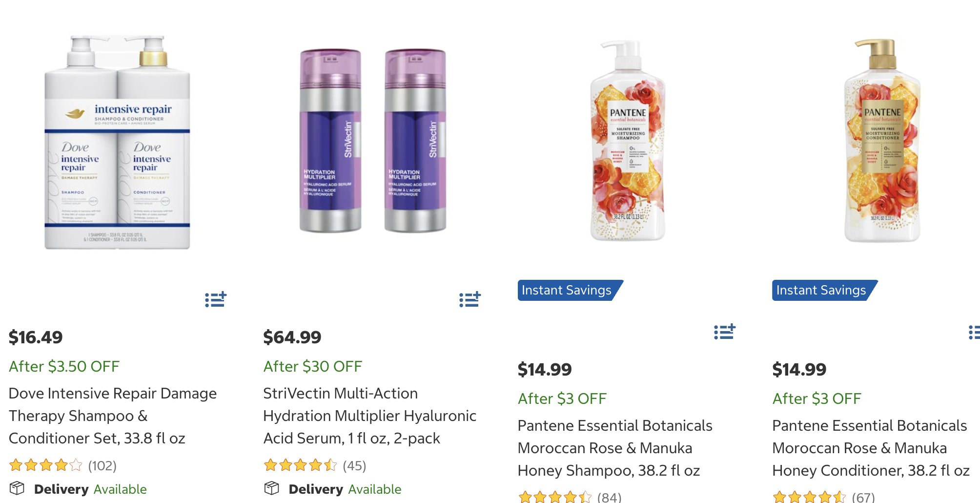The width and height of the screenshot is (980, 503).
Task: Add Pantene conditioner to list
Action: [975, 332]
